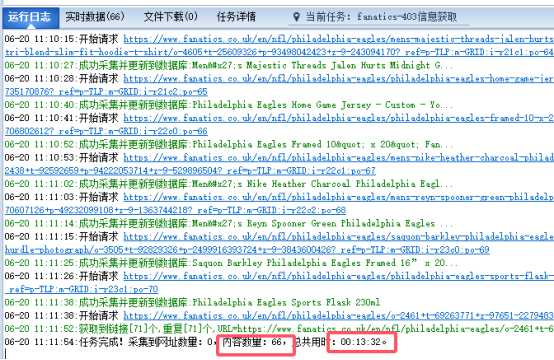Open the 实时数据(66) tab
The image size is (554, 360).
[x=95, y=17]
